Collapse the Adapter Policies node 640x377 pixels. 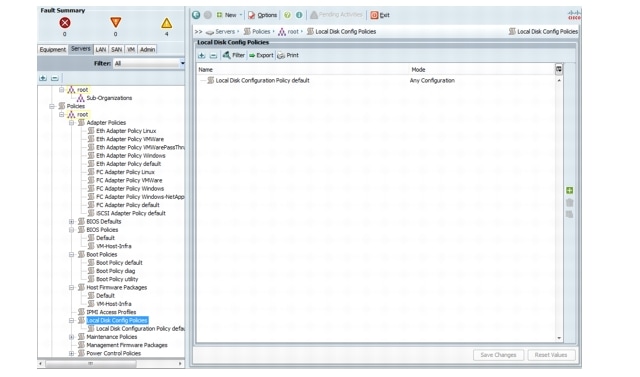[x=71, y=123]
